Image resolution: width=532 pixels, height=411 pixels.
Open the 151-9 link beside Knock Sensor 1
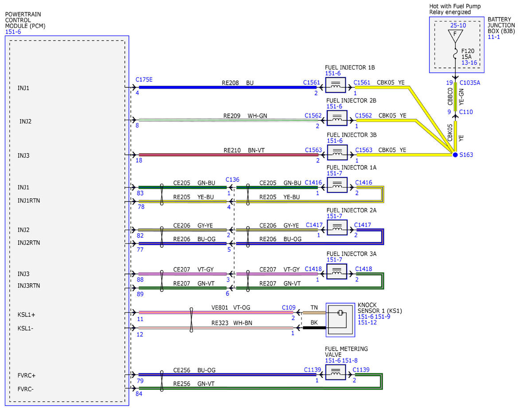[x=383, y=316]
